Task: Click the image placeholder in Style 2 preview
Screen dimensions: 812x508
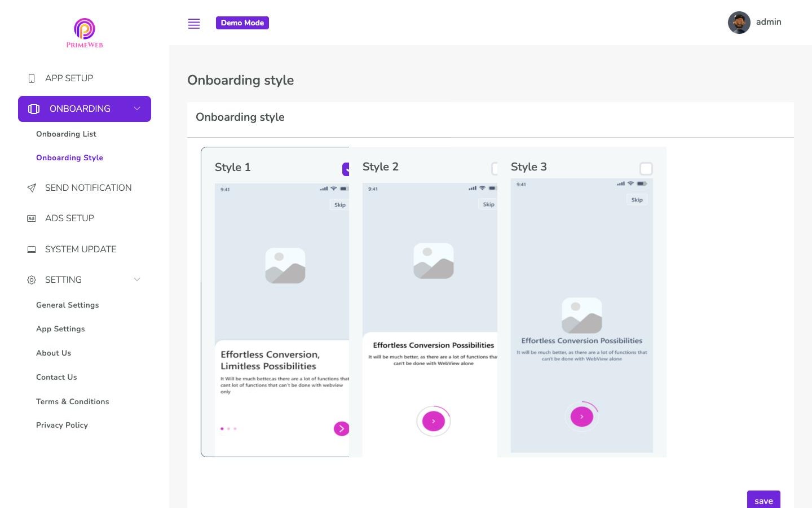Action: pyautogui.click(x=434, y=261)
